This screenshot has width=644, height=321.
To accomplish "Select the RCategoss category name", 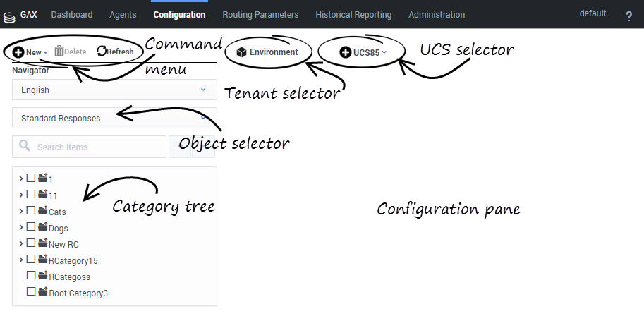I will pyautogui.click(x=69, y=277).
